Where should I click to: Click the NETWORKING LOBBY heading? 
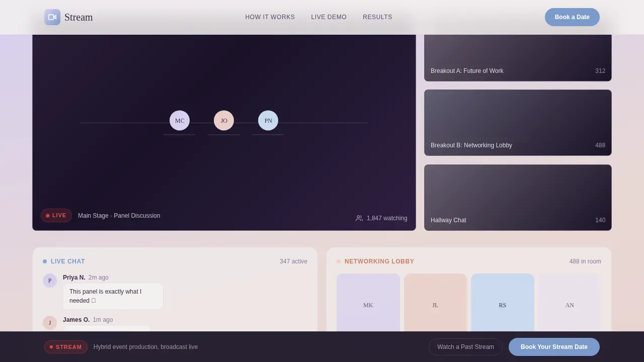pos(379,261)
